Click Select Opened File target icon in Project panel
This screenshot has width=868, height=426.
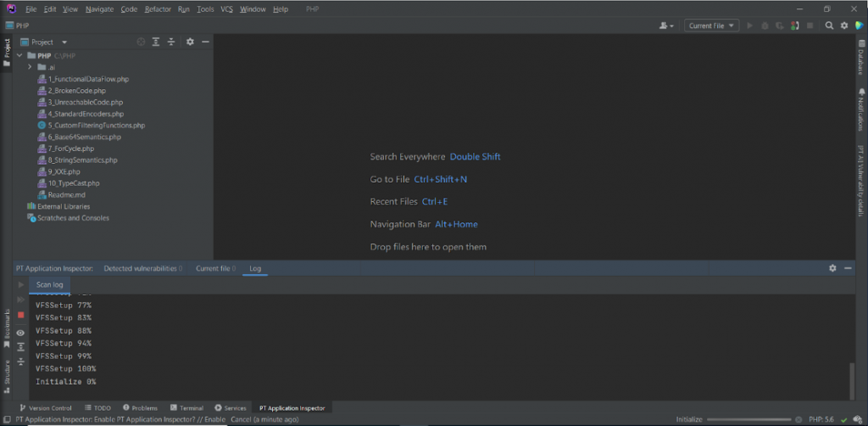[142, 42]
